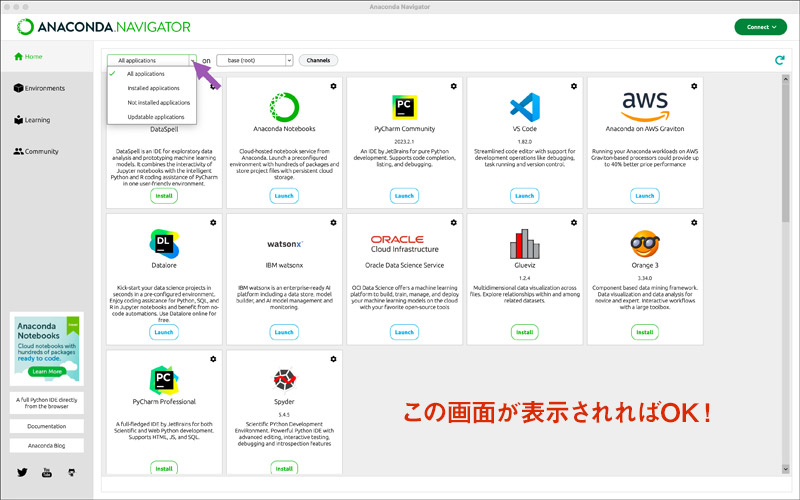Open the Documentation link in sidebar
The width and height of the screenshot is (800, 500).
pyautogui.click(x=46, y=426)
